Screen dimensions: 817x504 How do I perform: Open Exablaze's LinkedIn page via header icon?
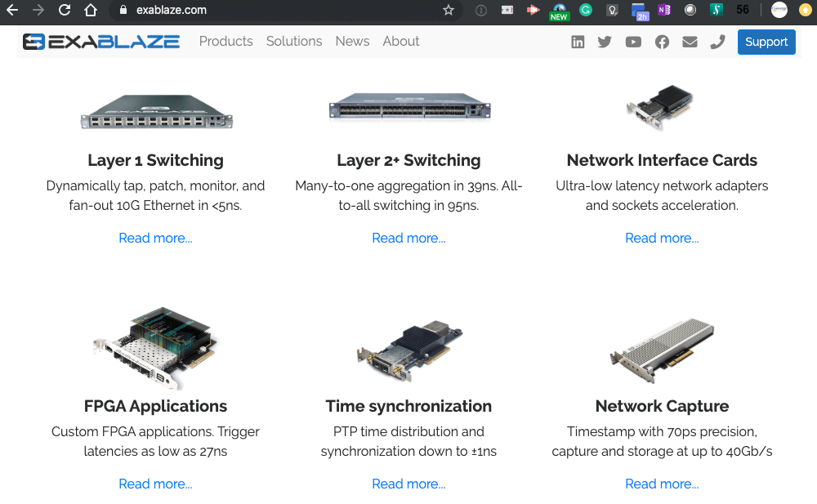[x=578, y=42]
